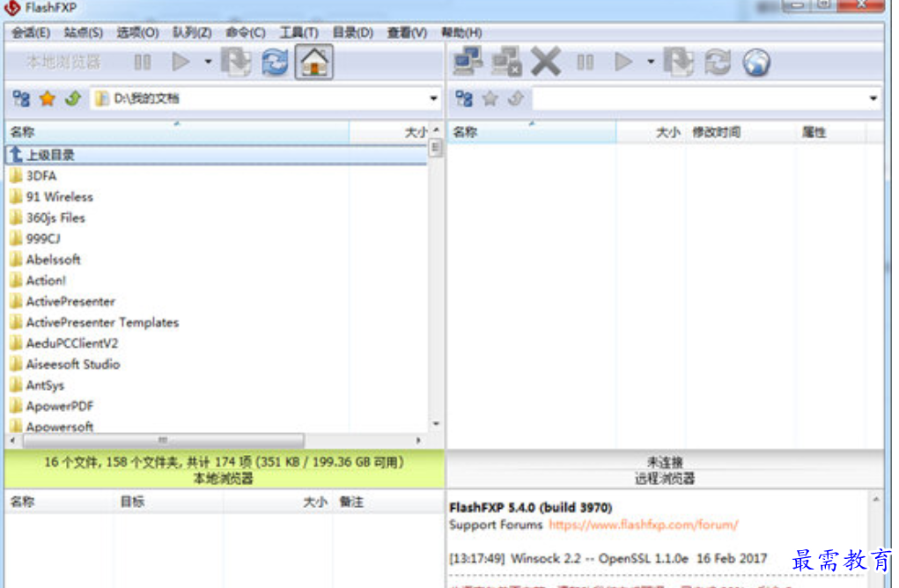The width and height of the screenshot is (899, 588).
Task: Select the ActivePresenter Templates folder
Action: pos(102,322)
